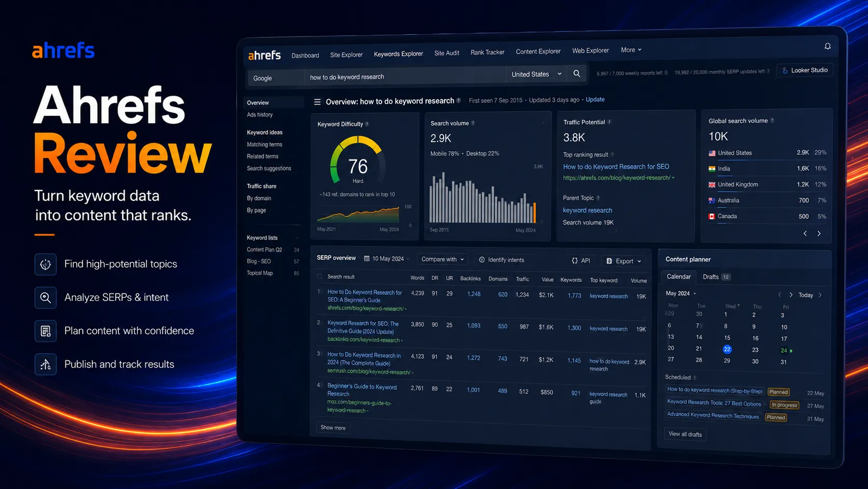Click the Traffic Potential help icon
The image size is (868, 489).
(x=609, y=122)
